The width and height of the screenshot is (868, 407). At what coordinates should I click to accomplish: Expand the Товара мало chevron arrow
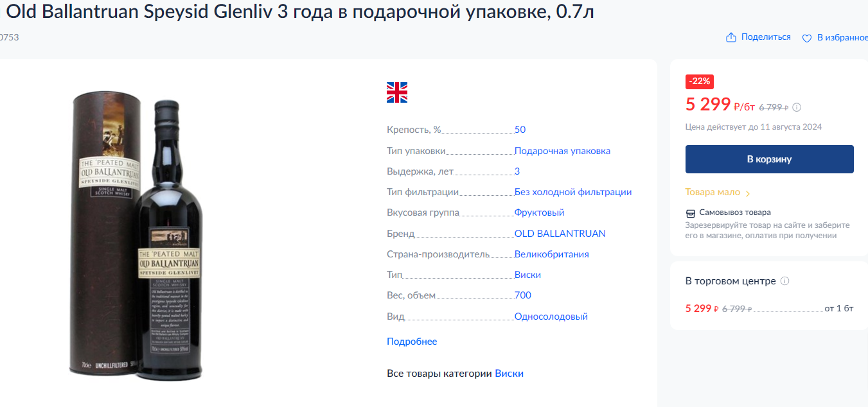pyautogui.click(x=748, y=193)
